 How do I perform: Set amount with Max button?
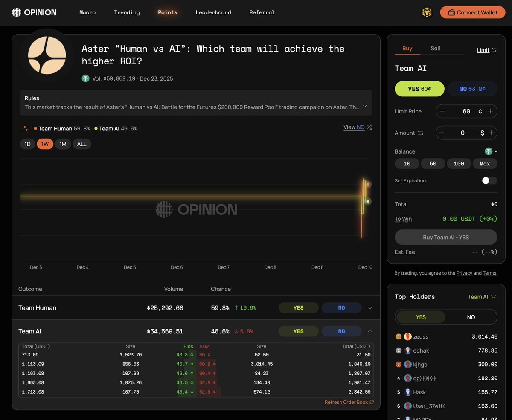(485, 164)
